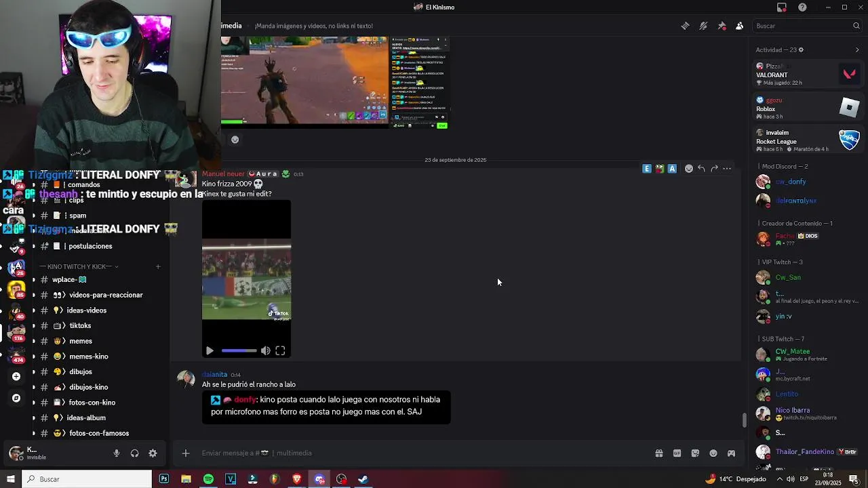The width and height of the screenshot is (868, 488).
Task: Forward the message using forward arrow
Action: tap(714, 169)
